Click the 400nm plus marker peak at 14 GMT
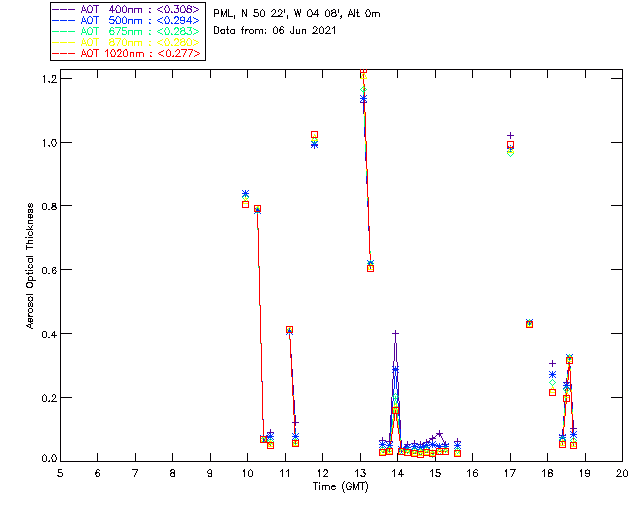 (395, 334)
